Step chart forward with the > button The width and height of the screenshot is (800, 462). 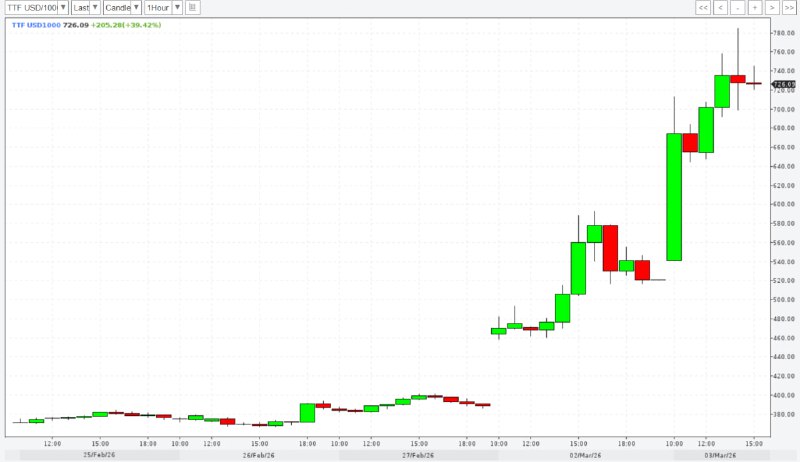771,8
